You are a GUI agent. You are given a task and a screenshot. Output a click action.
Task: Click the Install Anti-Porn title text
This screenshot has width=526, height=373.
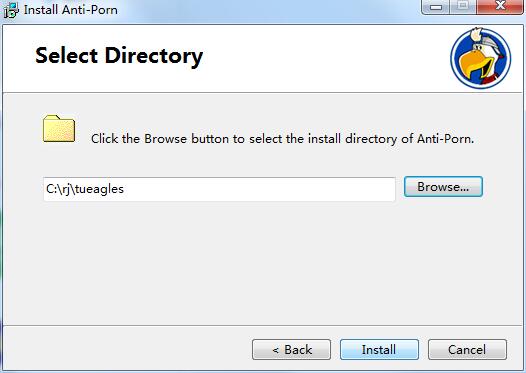pos(71,10)
